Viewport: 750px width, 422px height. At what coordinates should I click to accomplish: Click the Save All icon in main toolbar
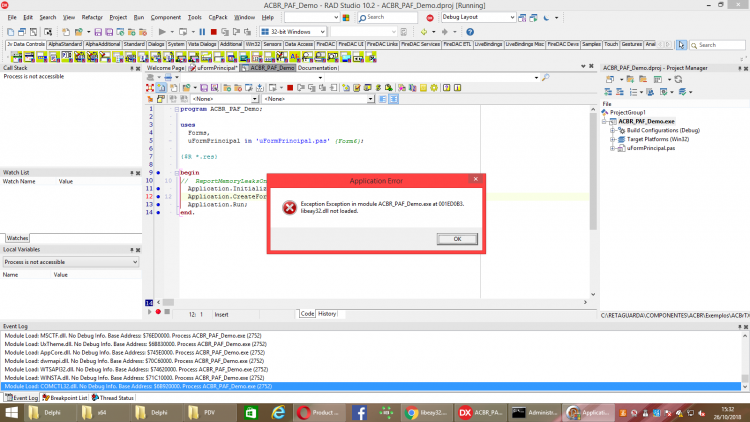[x=109, y=32]
